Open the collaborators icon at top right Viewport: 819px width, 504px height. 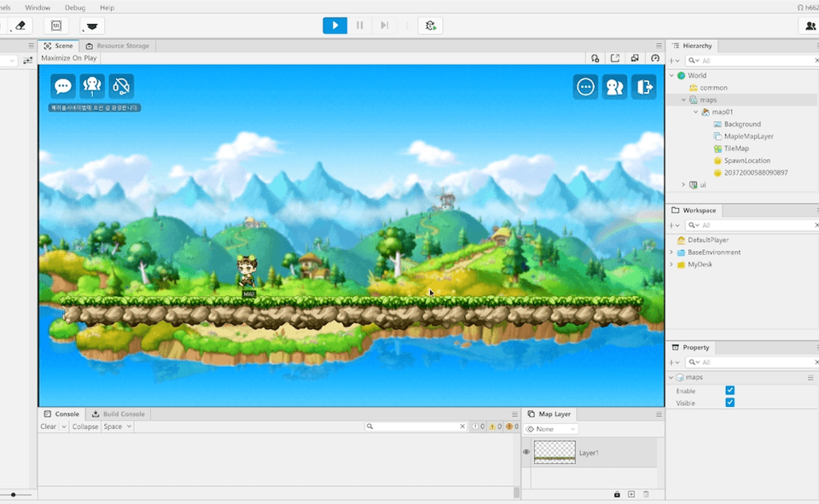(810, 26)
